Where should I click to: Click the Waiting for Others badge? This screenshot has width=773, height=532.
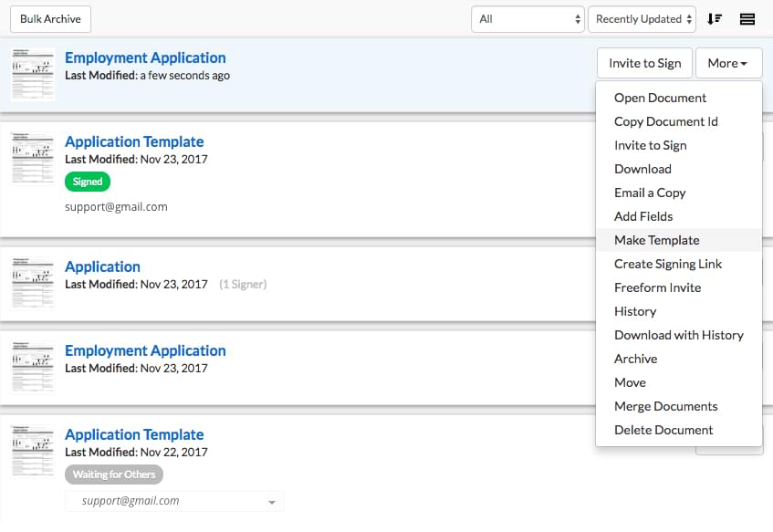coord(114,475)
